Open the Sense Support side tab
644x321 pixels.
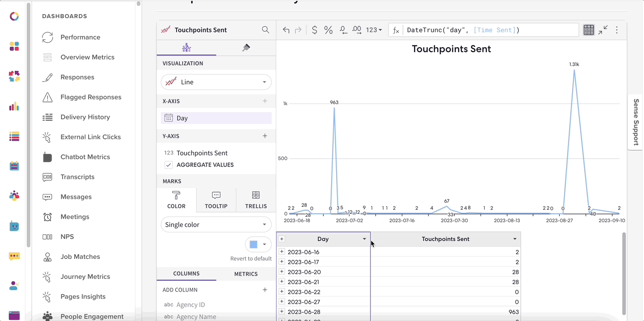(x=636, y=122)
